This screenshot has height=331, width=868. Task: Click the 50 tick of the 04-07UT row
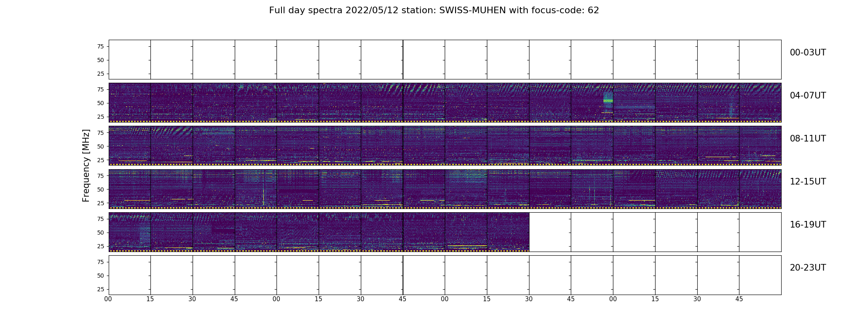tap(100, 103)
